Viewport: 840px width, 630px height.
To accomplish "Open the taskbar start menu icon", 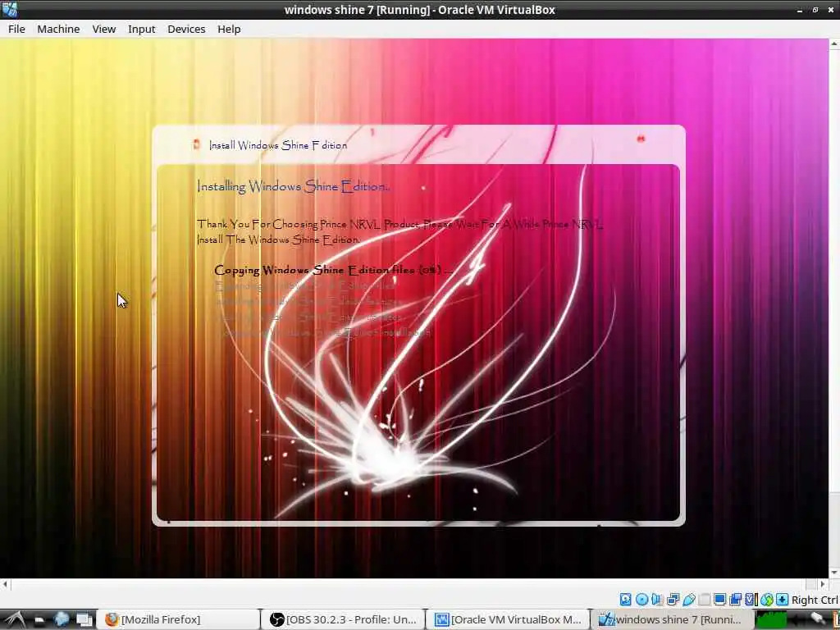I will click(15, 619).
